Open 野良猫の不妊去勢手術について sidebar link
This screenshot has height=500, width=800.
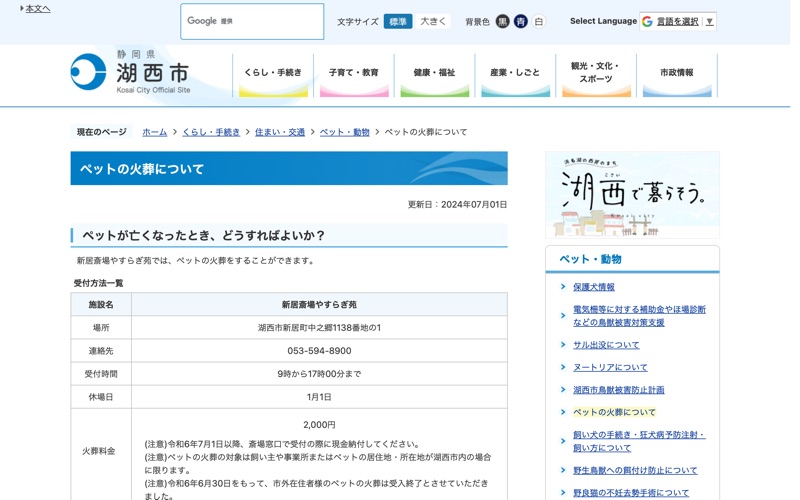pos(631,493)
